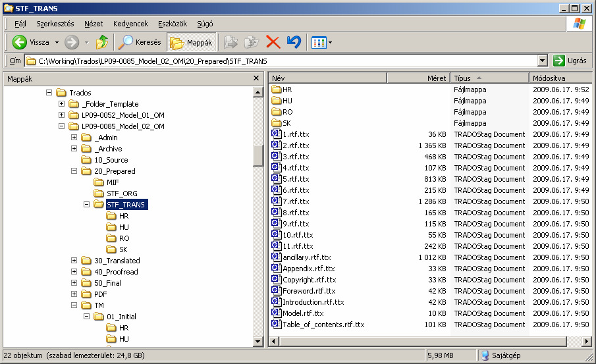Sort by Típus column header
596x364 pixels.
tap(489, 78)
